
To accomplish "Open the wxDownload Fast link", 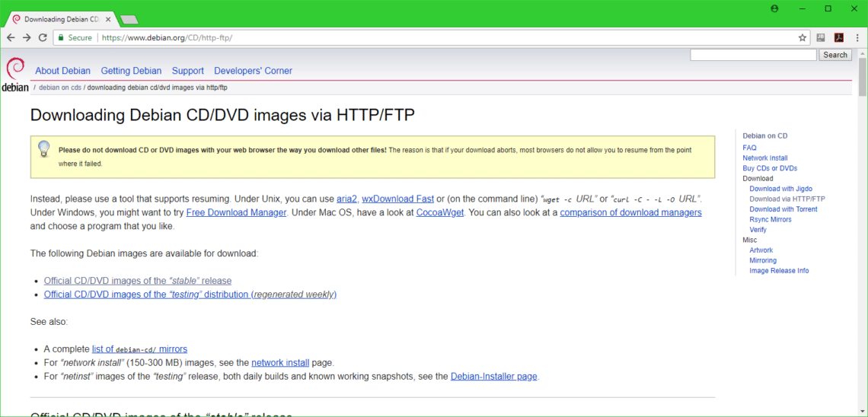I will pos(398,199).
